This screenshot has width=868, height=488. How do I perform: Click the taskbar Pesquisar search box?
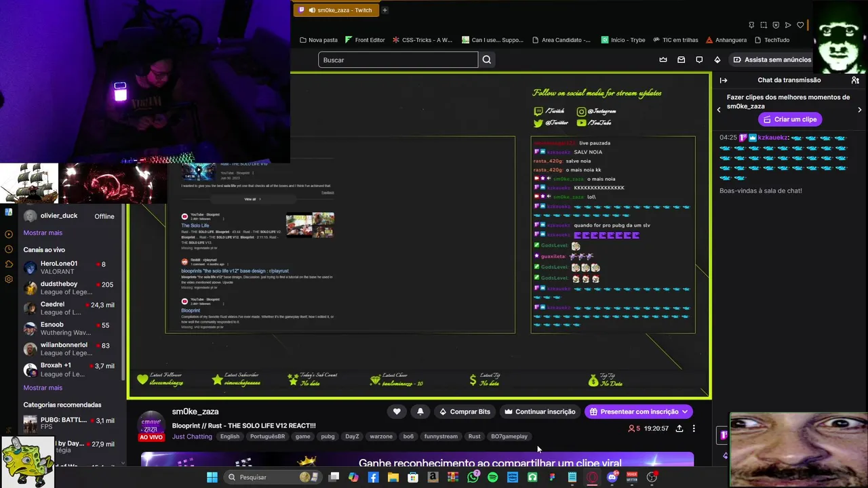pyautogui.click(x=272, y=477)
